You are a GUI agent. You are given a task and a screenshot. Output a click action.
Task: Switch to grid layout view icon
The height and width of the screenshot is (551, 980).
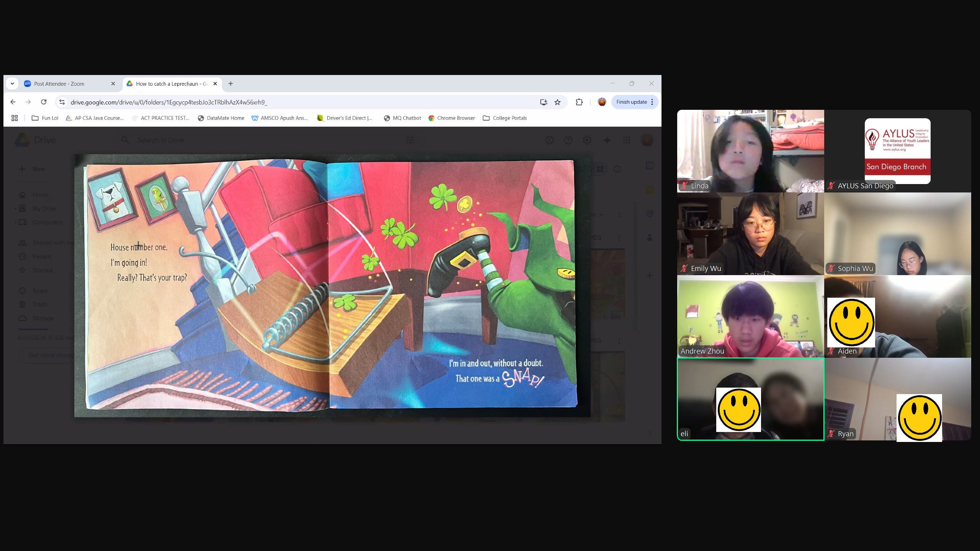tap(600, 169)
